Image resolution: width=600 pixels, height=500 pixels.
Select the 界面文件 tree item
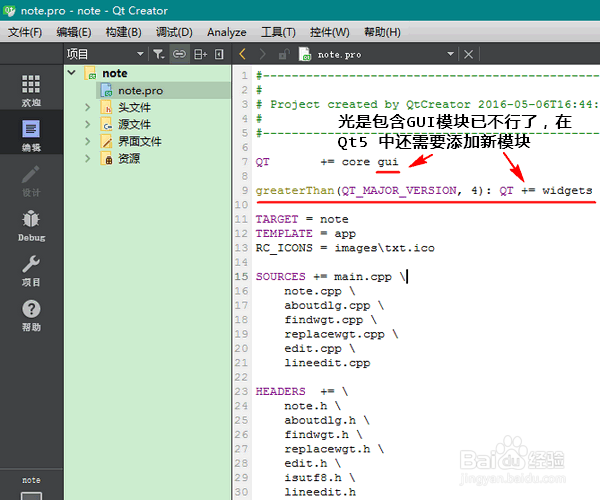140,142
